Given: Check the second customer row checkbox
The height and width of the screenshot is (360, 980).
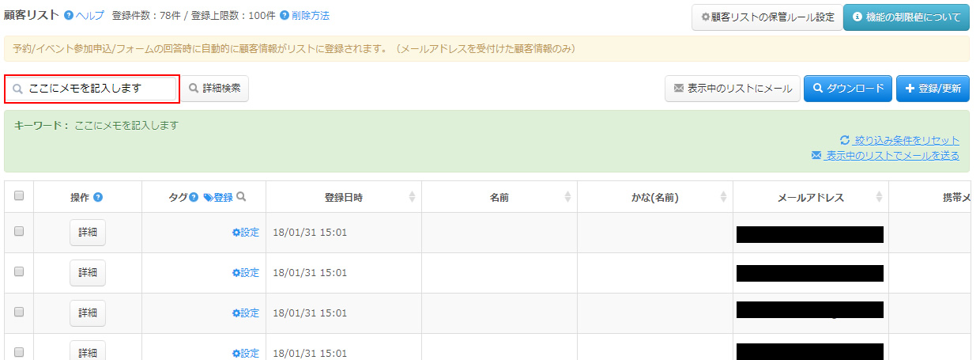Looking at the screenshot, I should (x=19, y=271).
